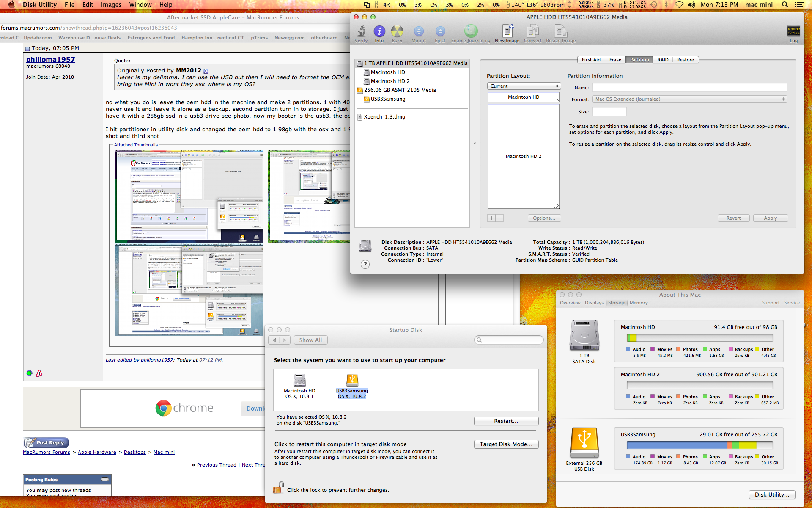
Task: Switch to the Restore tab
Action: click(685, 60)
